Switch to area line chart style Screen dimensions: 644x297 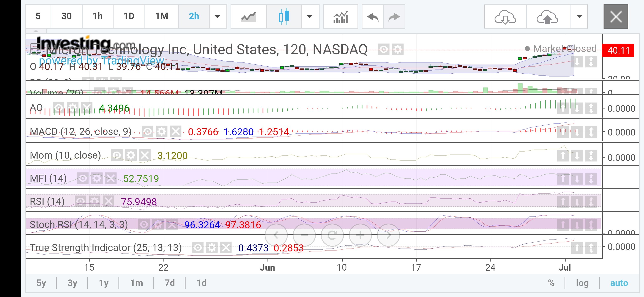pos(249,16)
